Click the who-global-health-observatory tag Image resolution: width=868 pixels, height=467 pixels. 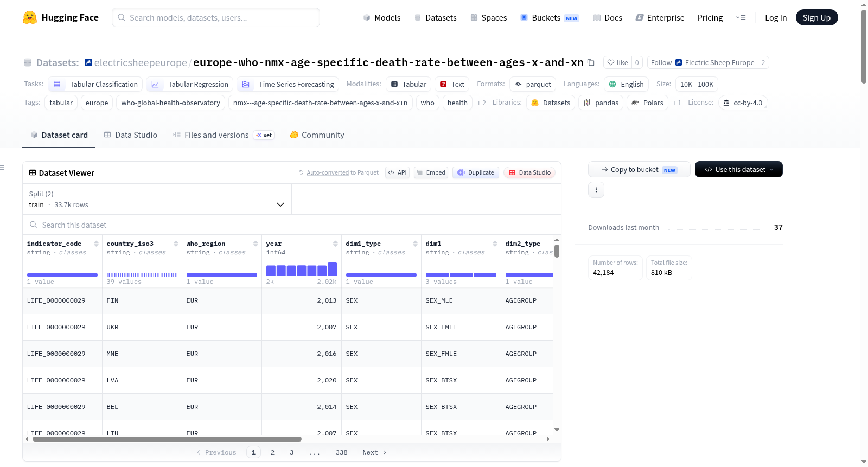click(170, 103)
